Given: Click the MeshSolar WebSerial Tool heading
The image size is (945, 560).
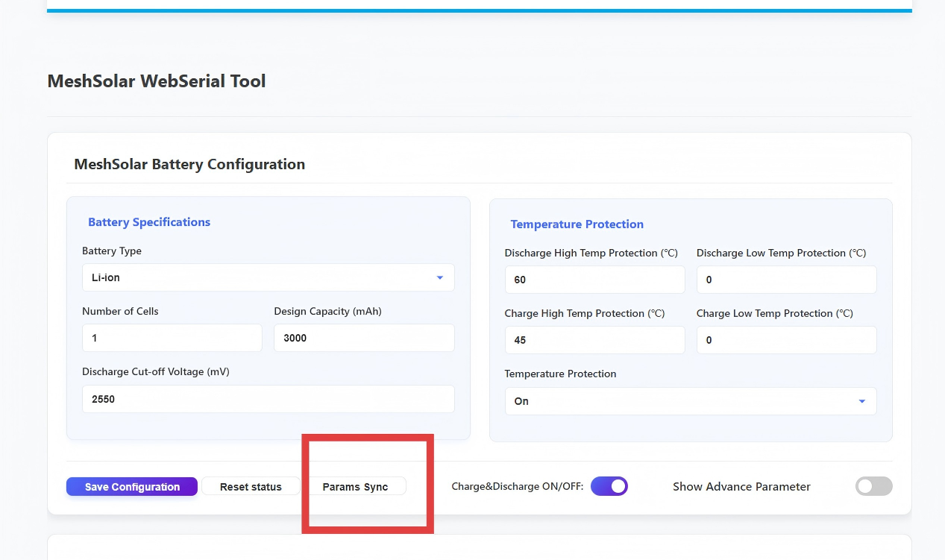Looking at the screenshot, I should (157, 81).
